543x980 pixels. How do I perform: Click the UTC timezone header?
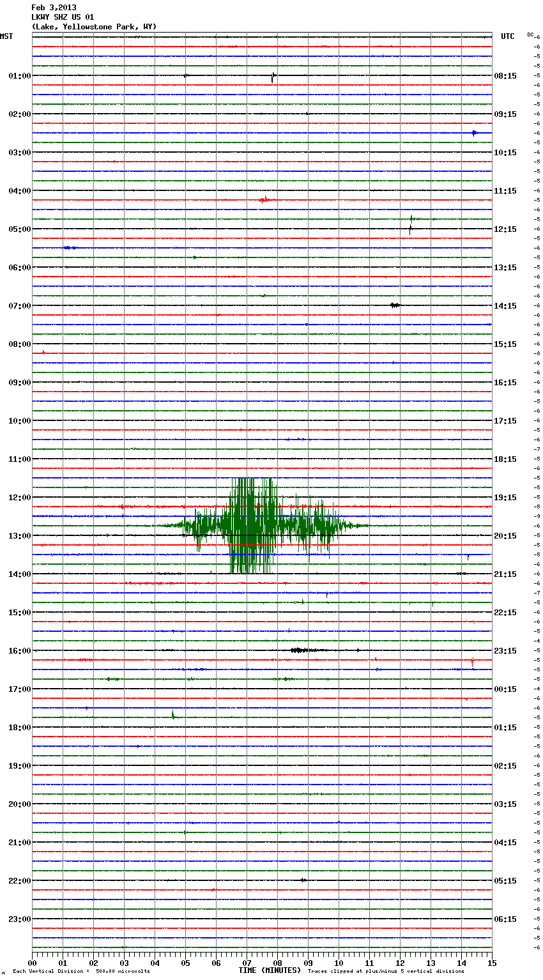507,36
